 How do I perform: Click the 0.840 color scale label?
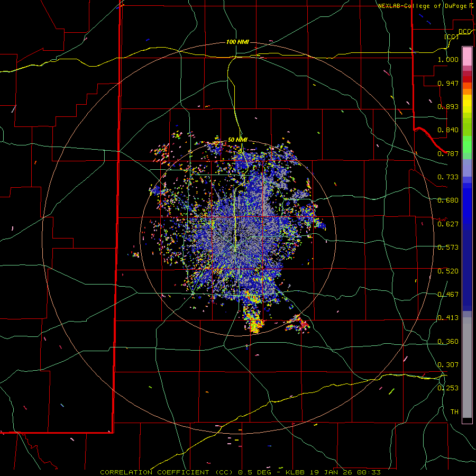448,130
